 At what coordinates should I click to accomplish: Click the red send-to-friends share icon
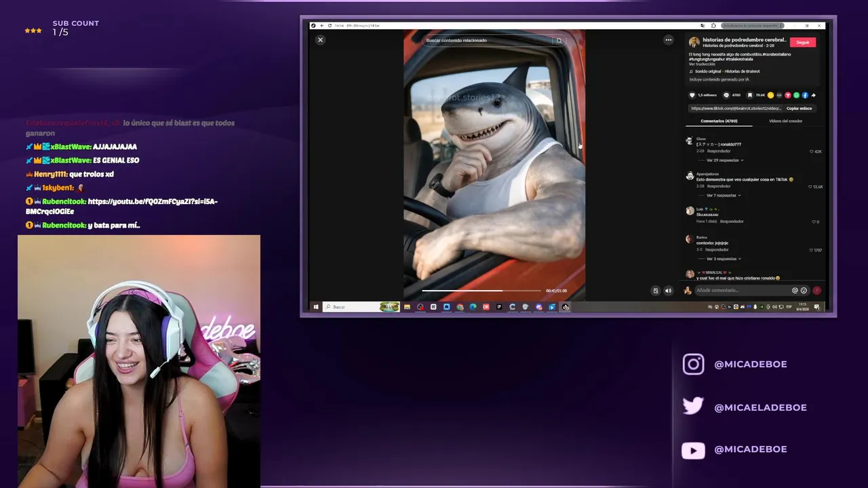click(x=788, y=95)
